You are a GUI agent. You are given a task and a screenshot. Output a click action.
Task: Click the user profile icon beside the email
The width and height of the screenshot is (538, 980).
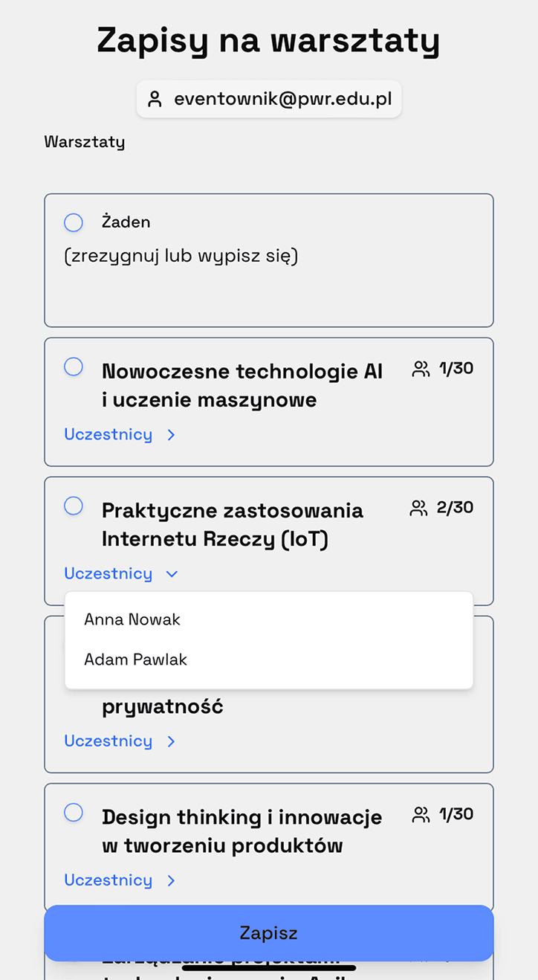tap(155, 100)
